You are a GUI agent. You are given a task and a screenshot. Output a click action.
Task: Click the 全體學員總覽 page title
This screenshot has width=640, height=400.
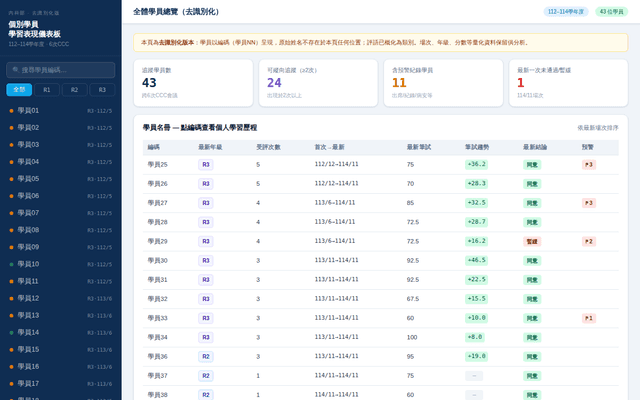click(x=176, y=12)
